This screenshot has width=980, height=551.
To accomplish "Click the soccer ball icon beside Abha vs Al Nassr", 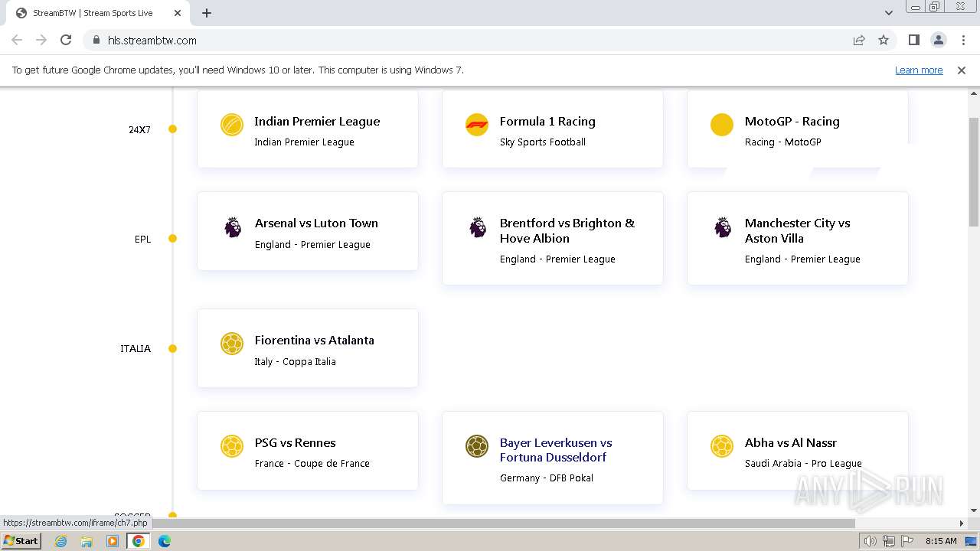I will (722, 446).
